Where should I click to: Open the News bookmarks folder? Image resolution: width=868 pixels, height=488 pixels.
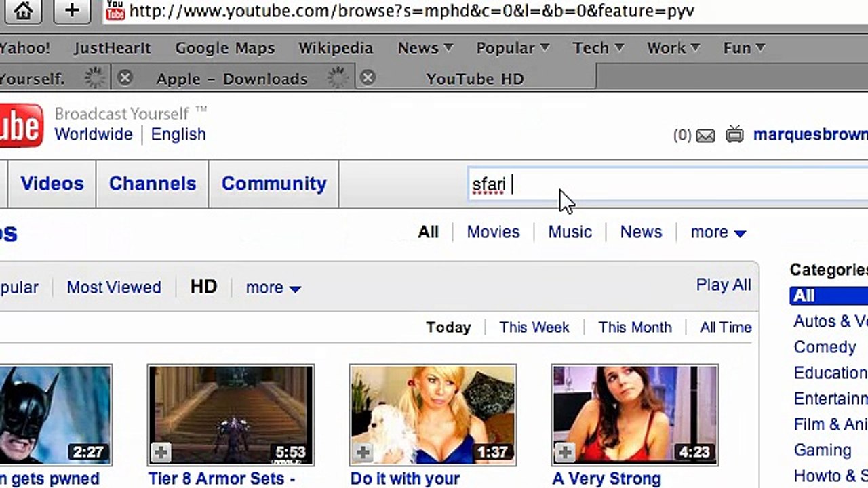tap(425, 48)
